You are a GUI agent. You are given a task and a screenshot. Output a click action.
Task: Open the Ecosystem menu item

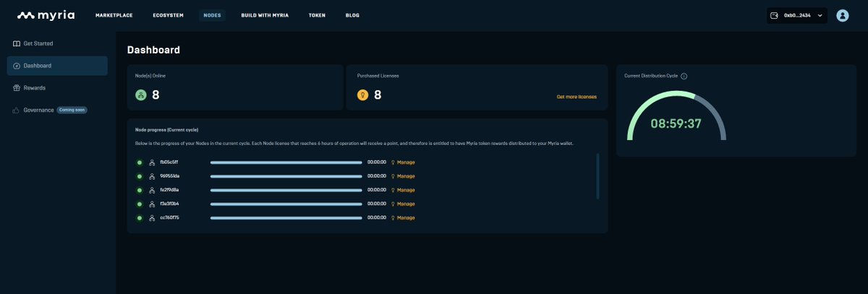point(168,15)
